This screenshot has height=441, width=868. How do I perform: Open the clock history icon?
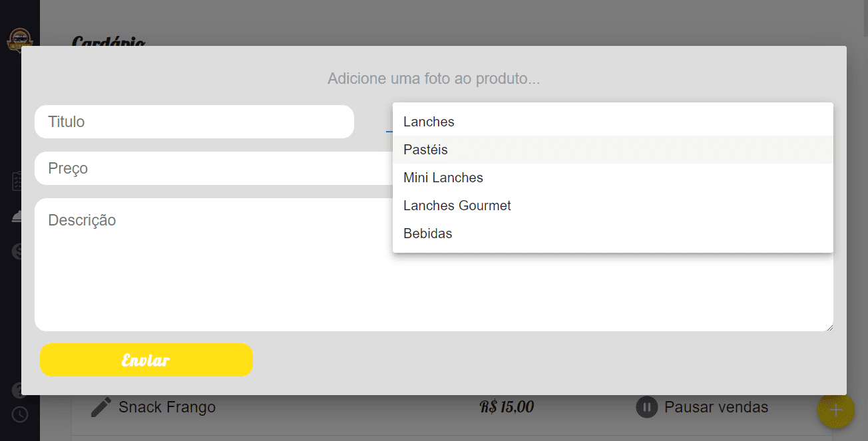click(20, 414)
